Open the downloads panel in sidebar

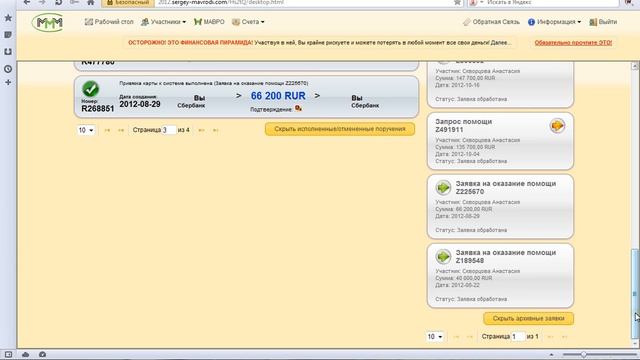[8, 52]
